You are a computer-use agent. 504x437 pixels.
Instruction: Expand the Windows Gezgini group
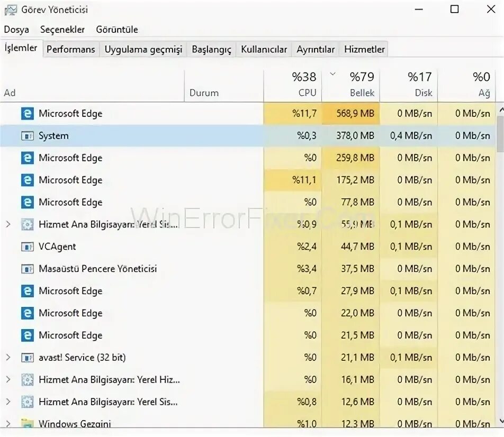click(8, 423)
